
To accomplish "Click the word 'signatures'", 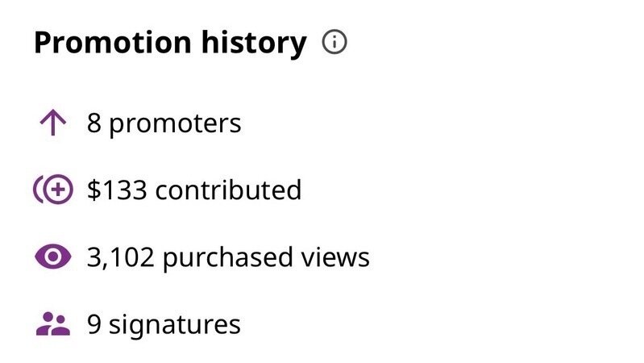I will click(x=175, y=324).
